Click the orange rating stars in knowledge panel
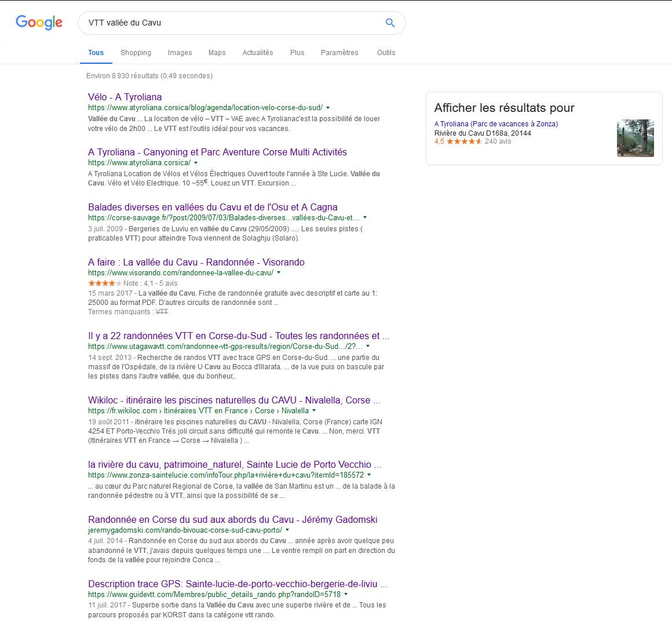The height and width of the screenshot is (626, 672). click(464, 141)
